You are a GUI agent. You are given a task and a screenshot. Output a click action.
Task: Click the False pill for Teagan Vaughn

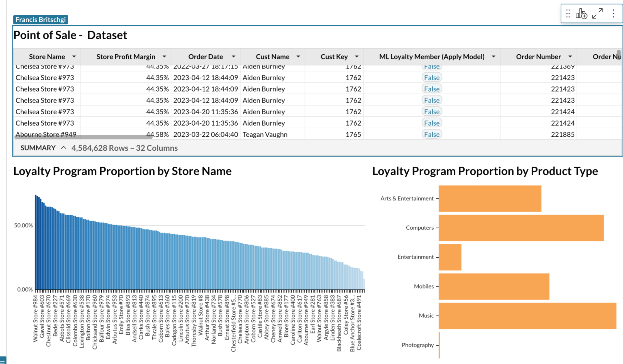point(432,134)
